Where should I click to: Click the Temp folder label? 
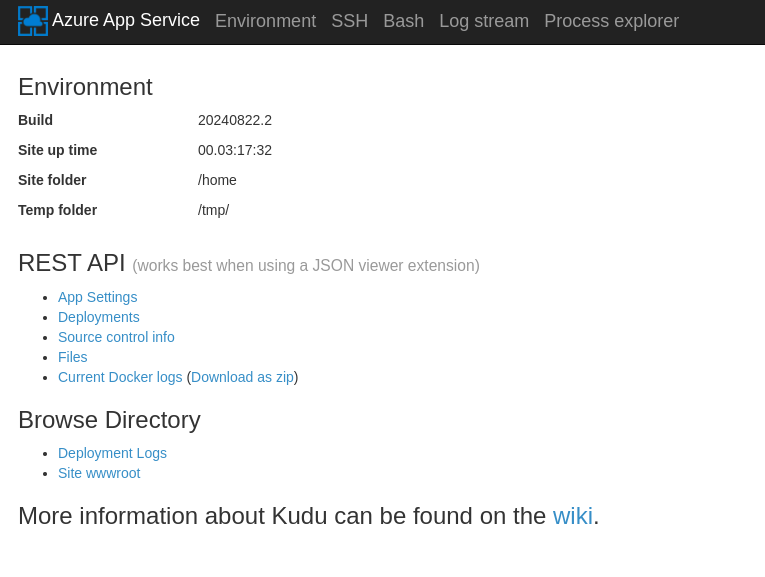[58, 210]
